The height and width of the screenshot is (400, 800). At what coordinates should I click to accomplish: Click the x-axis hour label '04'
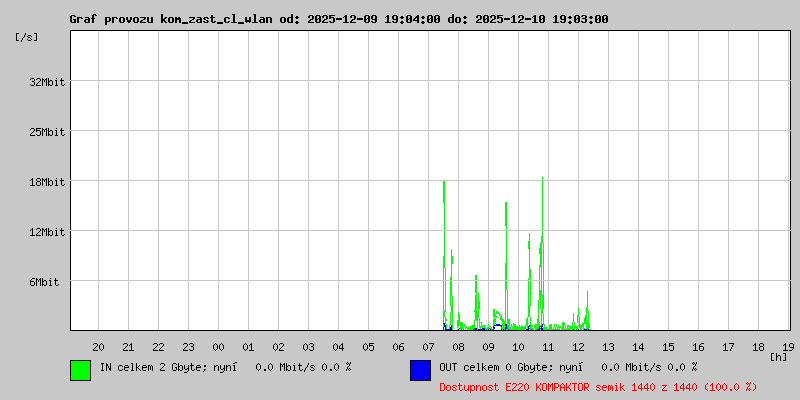click(x=339, y=347)
